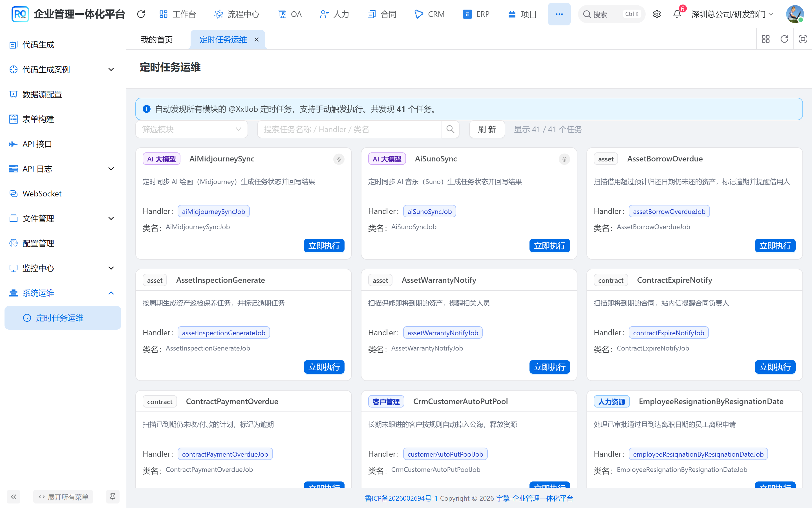The image size is (812, 508).
Task: Collapse the sidebar with the double-arrow icon
Action: 14,497
